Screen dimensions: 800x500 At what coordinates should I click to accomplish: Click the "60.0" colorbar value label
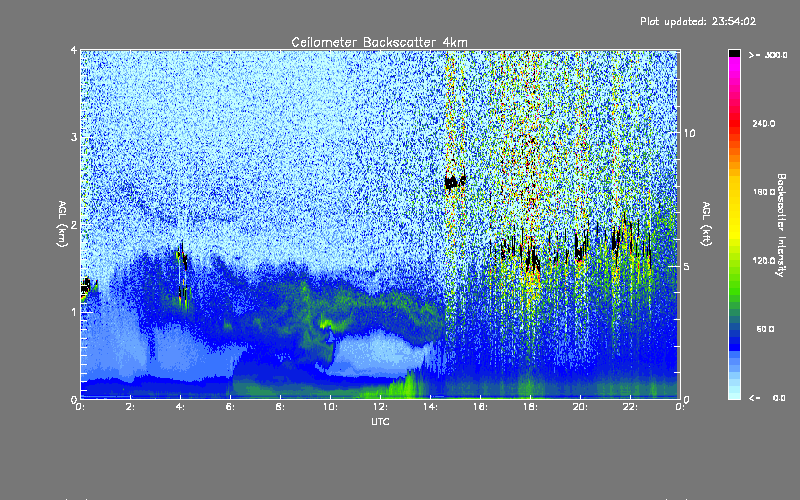click(765, 330)
